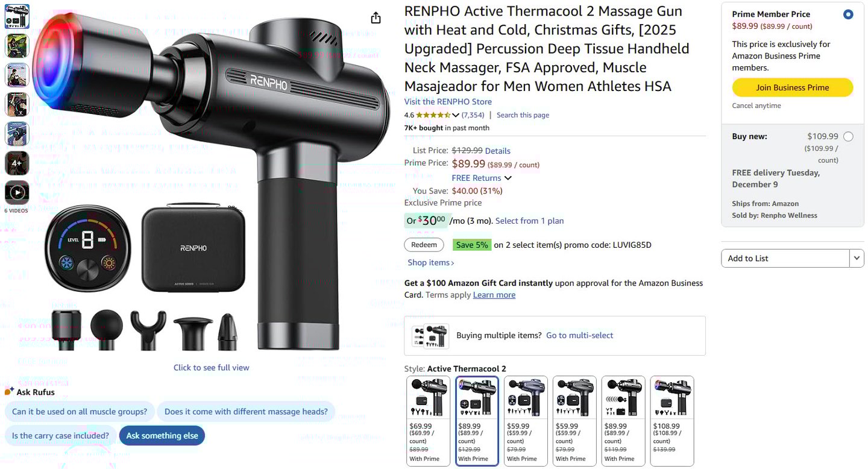
Task: Click the Ask Rufus icon
Action: point(9,392)
